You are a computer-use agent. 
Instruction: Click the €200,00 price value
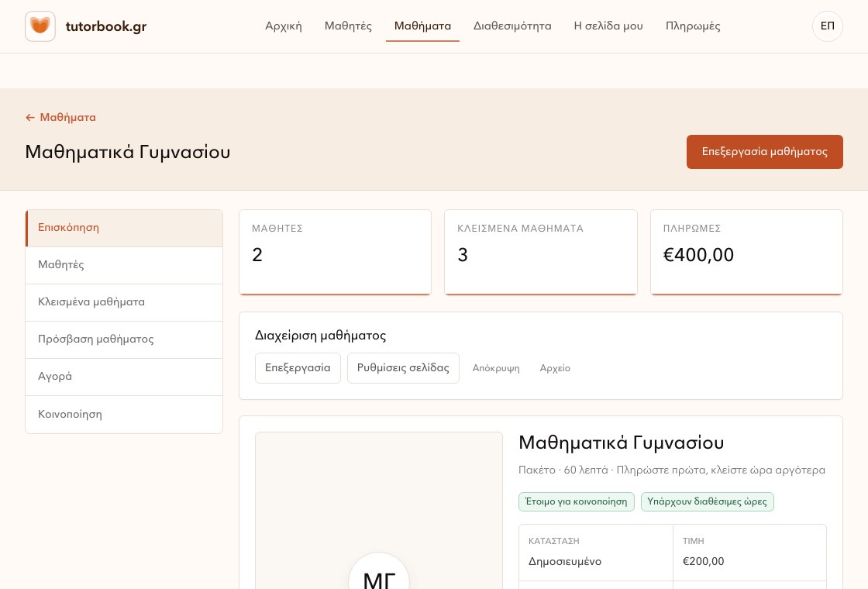click(x=703, y=561)
